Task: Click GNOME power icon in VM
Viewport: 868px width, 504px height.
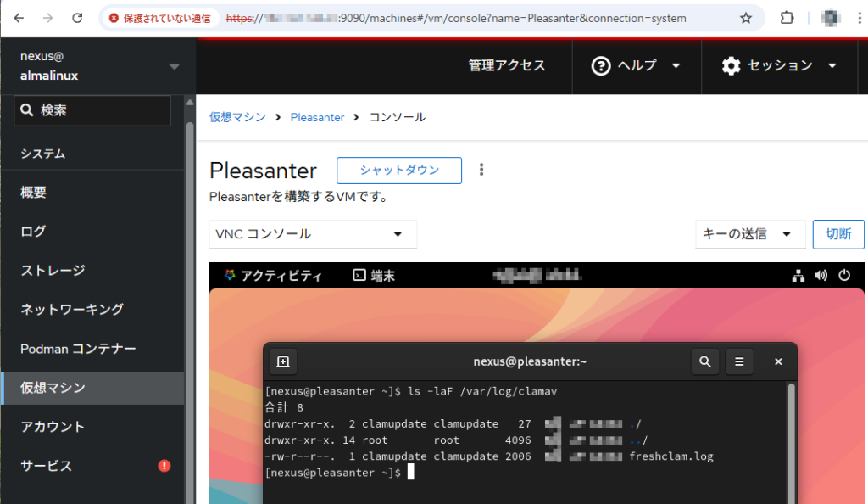Action: coord(843,275)
